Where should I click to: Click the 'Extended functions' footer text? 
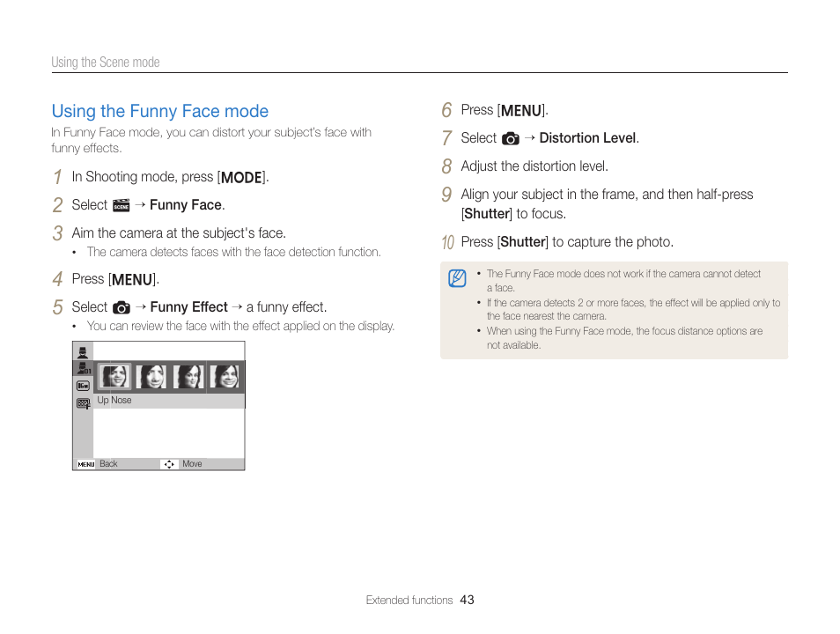[409, 601]
